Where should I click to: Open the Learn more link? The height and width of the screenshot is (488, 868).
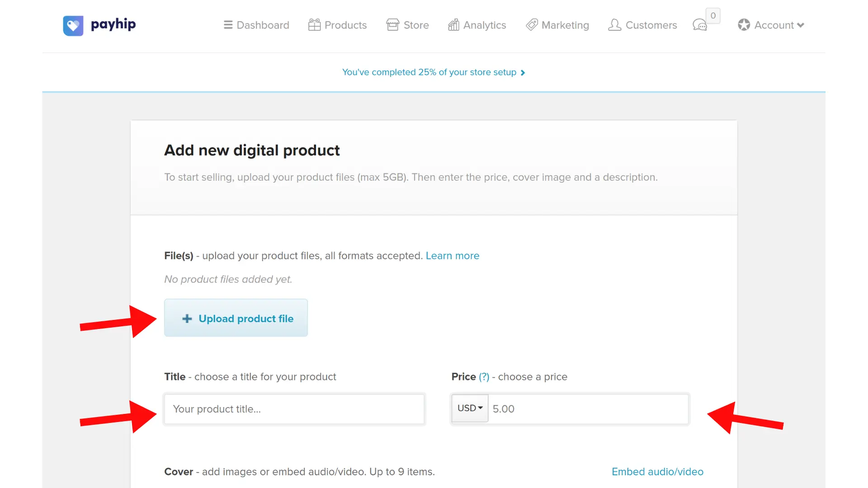pos(452,256)
